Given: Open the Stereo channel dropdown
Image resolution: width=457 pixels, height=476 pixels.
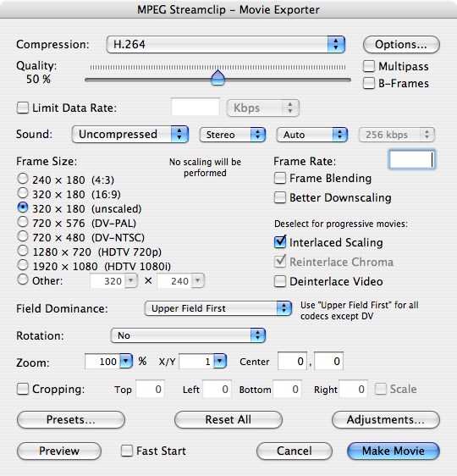Looking at the screenshot, I should tap(232, 135).
